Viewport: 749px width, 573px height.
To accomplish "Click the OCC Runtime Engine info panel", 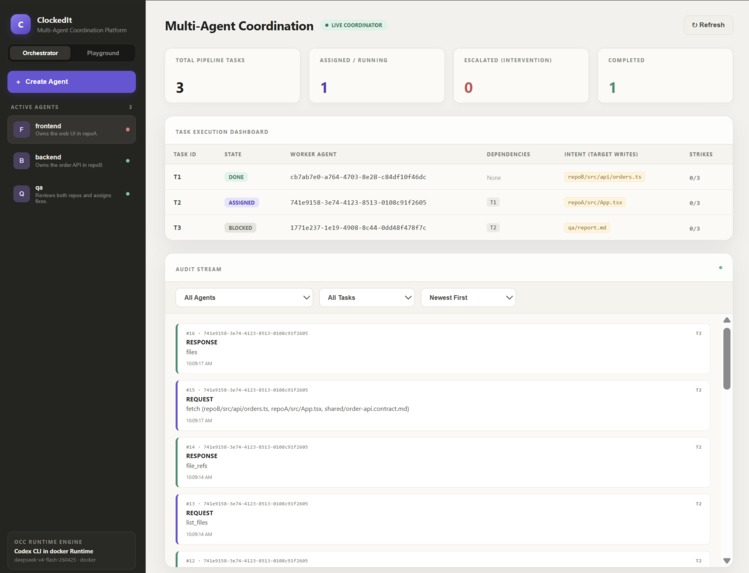I will coord(72,551).
